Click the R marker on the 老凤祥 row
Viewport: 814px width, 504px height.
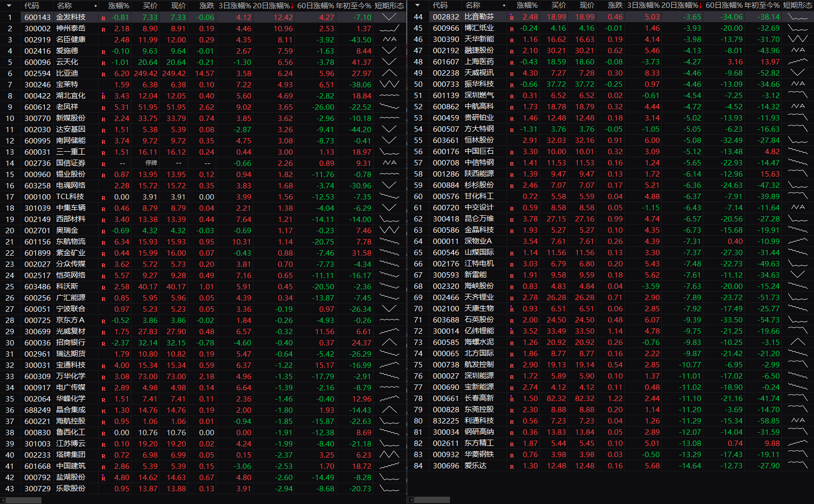point(103,108)
